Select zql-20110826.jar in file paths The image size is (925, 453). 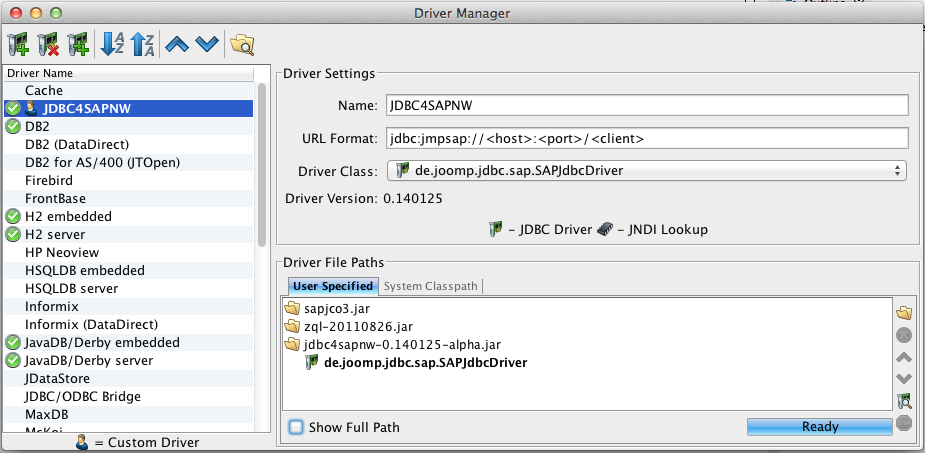[x=359, y=326]
